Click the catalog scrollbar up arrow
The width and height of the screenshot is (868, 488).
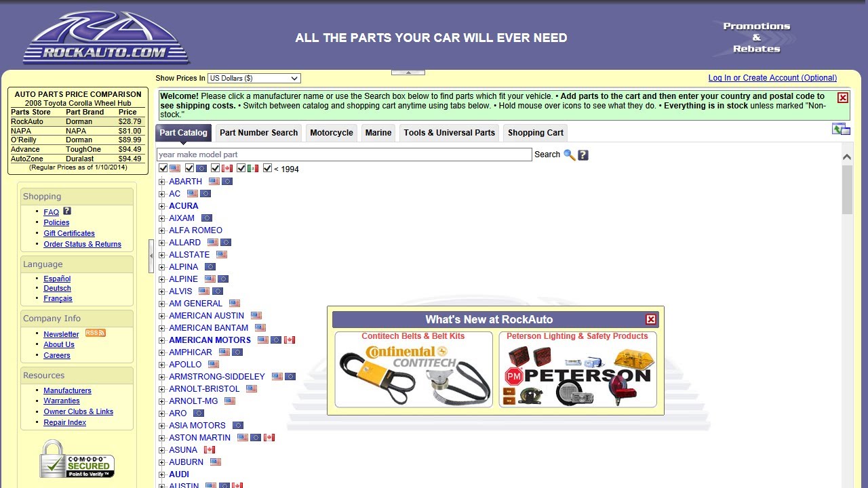coord(847,157)
